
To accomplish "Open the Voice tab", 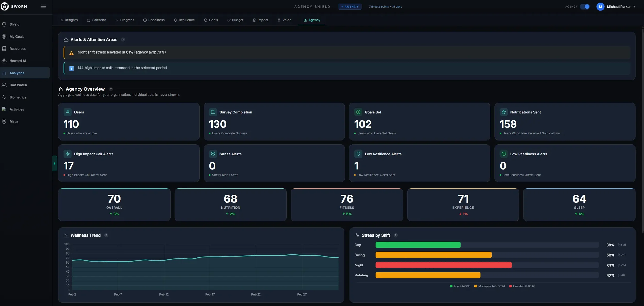I will [x=284, y=20].
